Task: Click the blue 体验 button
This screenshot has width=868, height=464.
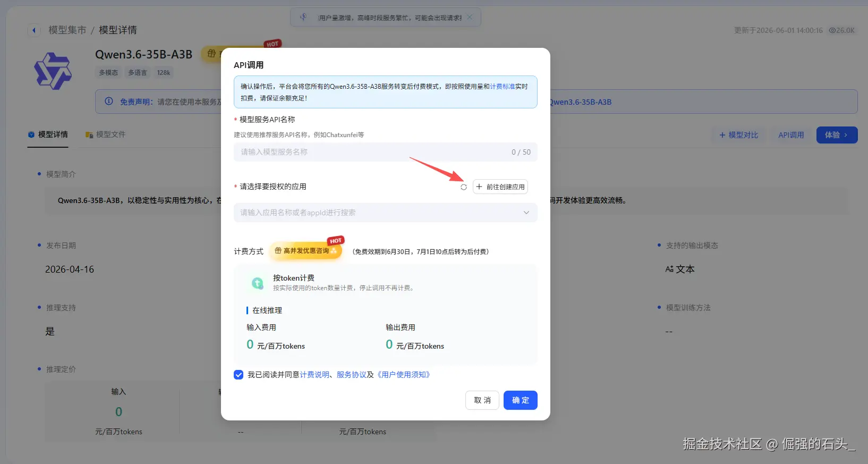Action: pyautogui.click(x=837, y=135)
